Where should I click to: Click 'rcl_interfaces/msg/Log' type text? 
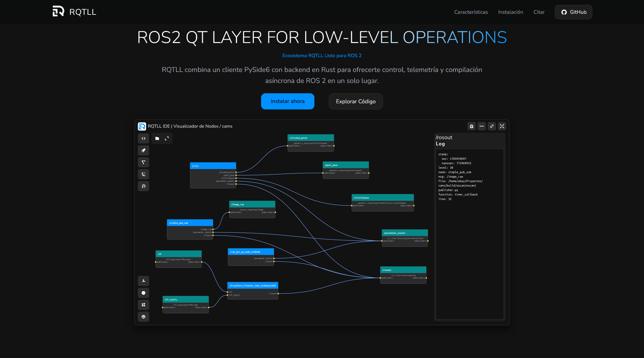[x=403, y=275]
